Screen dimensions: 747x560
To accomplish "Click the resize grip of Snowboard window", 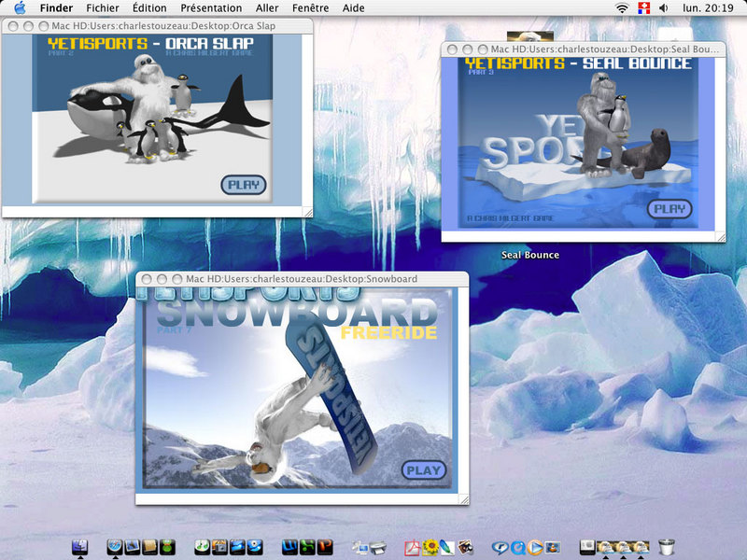I will click(464, 499).
